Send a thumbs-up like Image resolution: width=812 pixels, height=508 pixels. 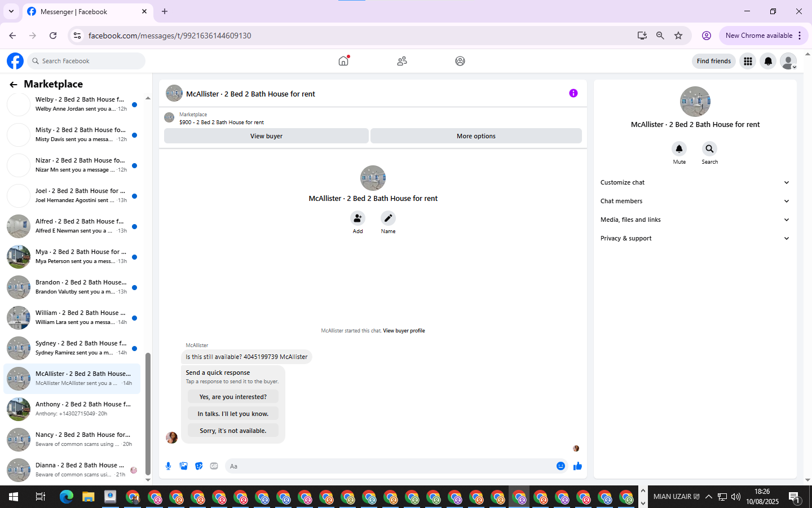pyautogui.click(x=577, y=466)
